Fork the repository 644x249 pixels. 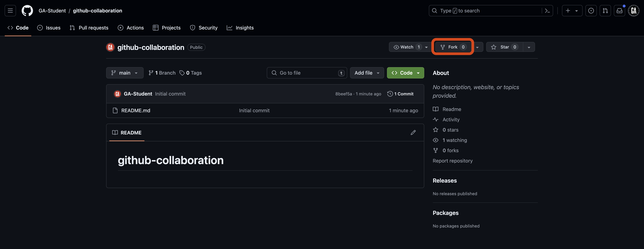pos(452,47)
